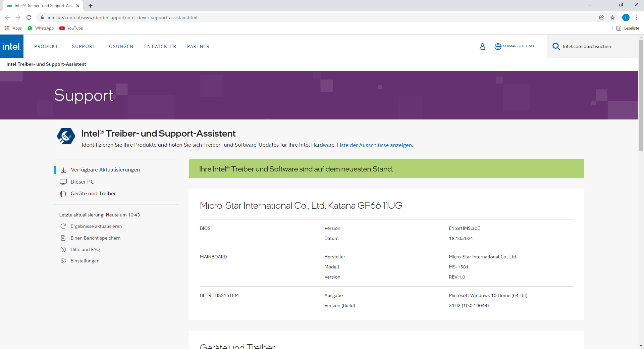Click the Driver Support Assistant hexagon logo
Viewport: 644px width, 349px height.
66,136
